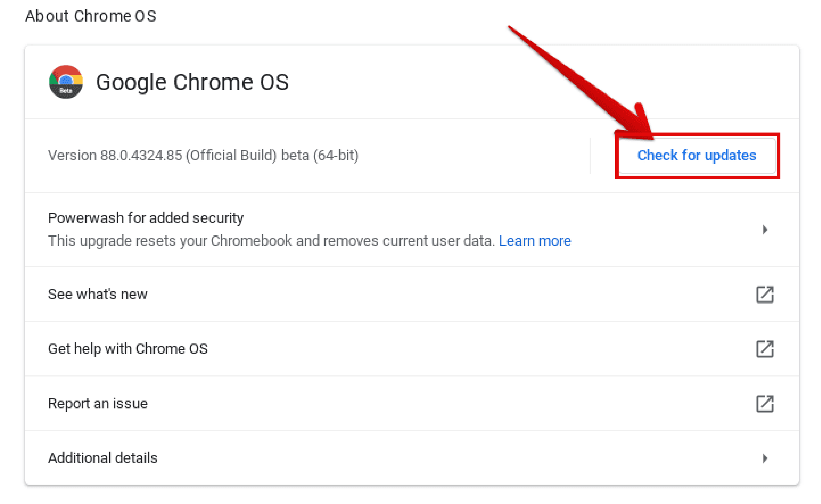821x504 pixels.
Task: Click the external link icon for See what's new
Action: [x=765, y=294]
